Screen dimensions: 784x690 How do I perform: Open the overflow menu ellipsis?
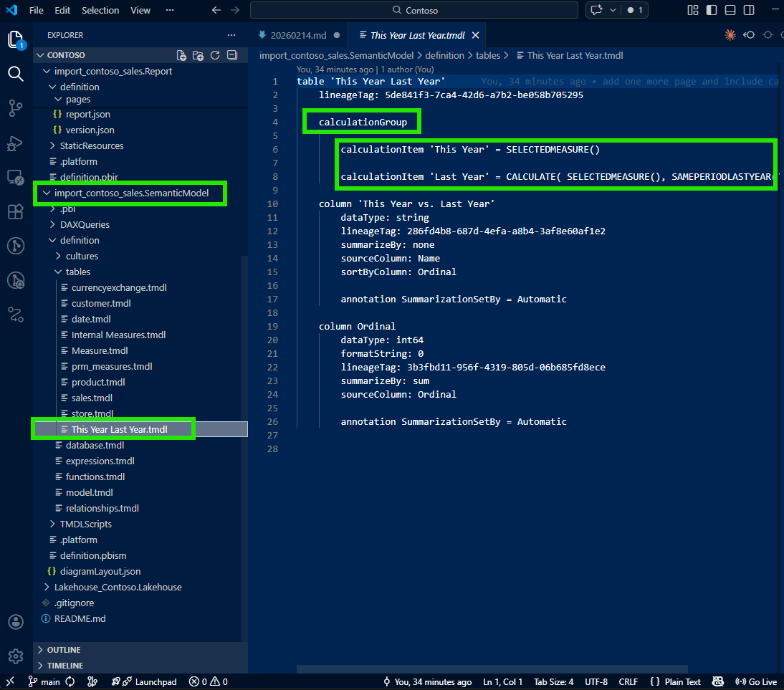170,10
